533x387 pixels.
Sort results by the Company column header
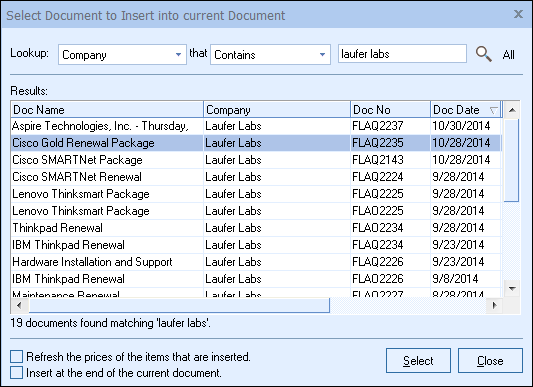click(x=277, y=110)
